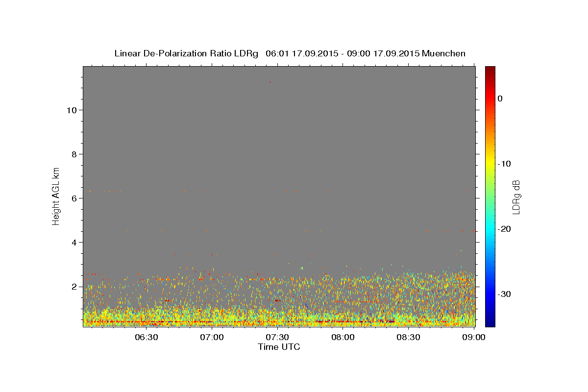Pick the dark red top of the colorbar
Viewport: 588px width, 392px height.
pos(490,69)
